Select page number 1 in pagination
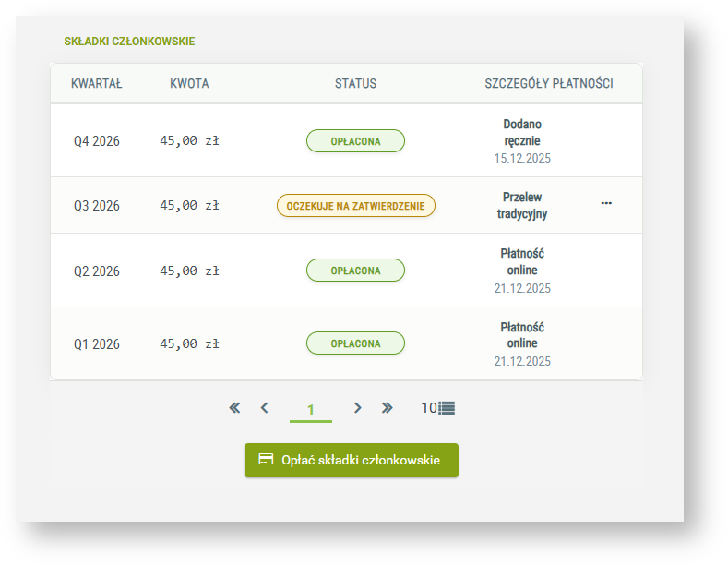The image size is (728, 566). (x=311, y=410)
